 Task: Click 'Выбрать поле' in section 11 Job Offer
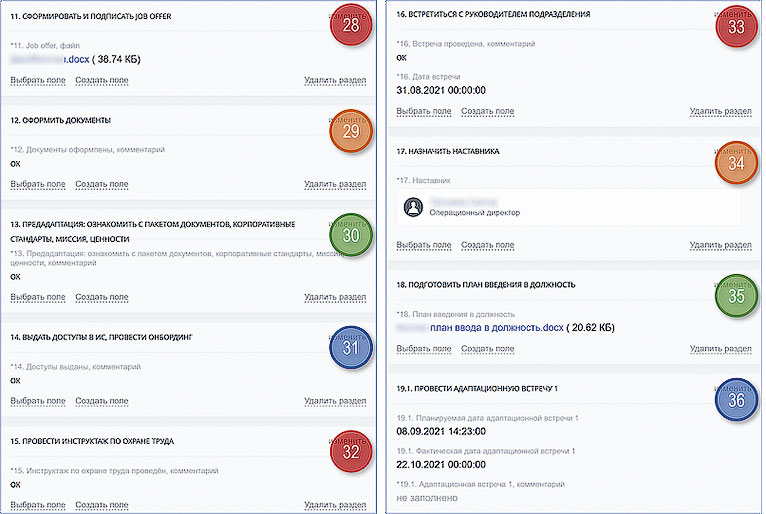[38, 80]
